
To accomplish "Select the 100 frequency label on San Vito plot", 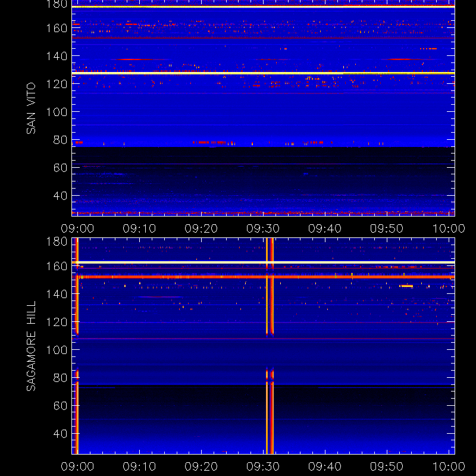I will [x=57, y=112].
